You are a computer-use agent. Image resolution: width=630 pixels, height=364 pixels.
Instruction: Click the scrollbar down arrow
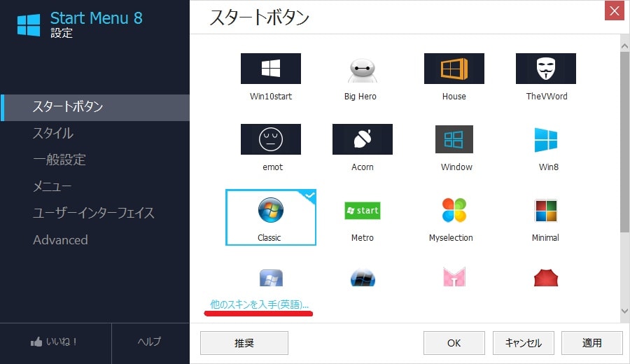click(x=625, y=311)
